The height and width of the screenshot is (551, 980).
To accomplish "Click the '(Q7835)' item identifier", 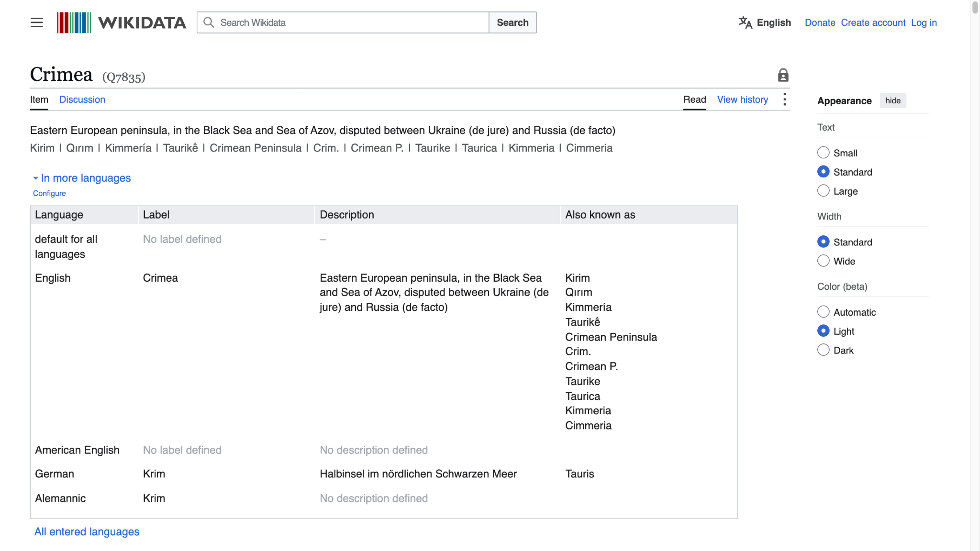I will [x=124, y=77].
